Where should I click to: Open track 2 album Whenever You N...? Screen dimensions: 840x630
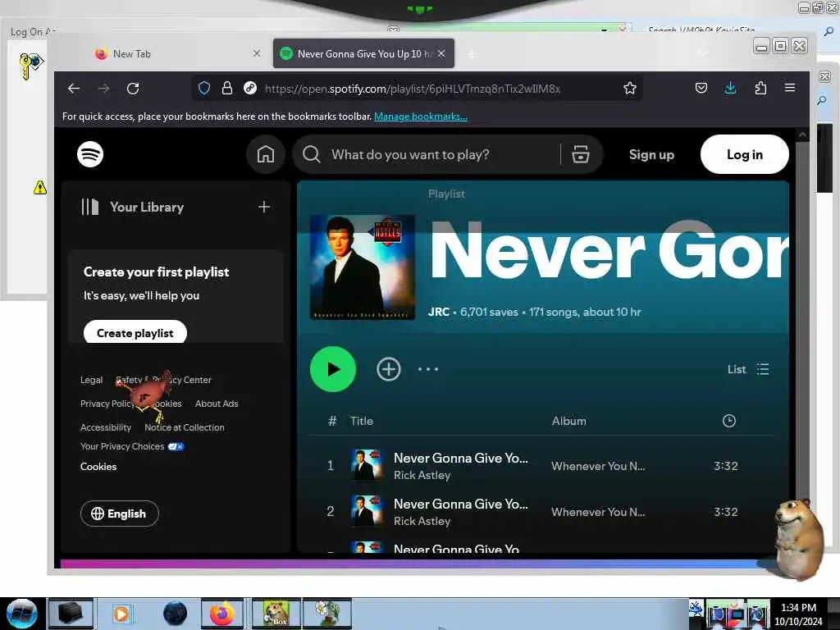pos(598,512)
